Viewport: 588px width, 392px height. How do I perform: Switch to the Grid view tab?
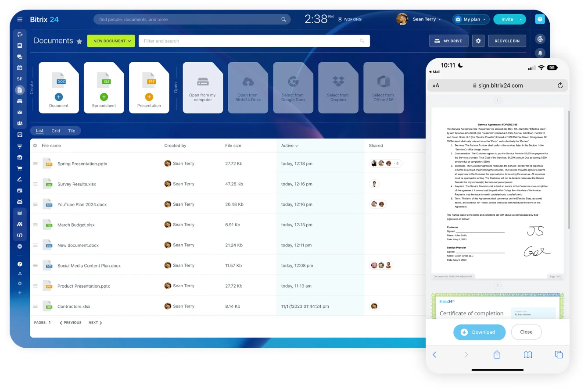point(56,131)
